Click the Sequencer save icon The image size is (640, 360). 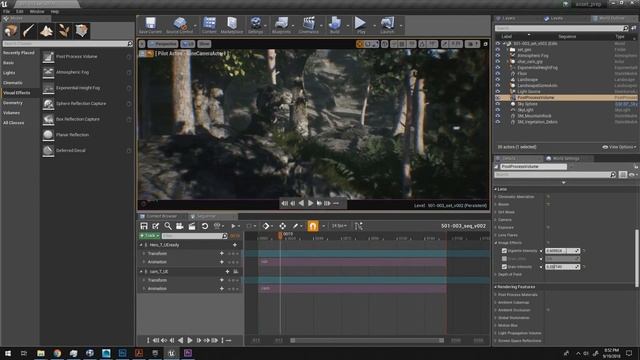click(x=144, y=226)
